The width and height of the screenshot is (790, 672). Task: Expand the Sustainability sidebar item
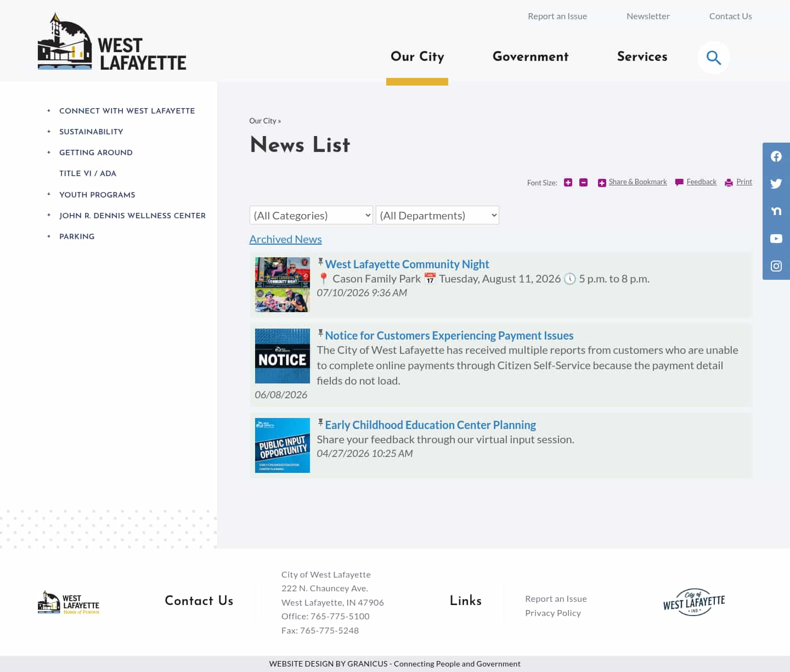pyautogui.click(x=49, y=132)
